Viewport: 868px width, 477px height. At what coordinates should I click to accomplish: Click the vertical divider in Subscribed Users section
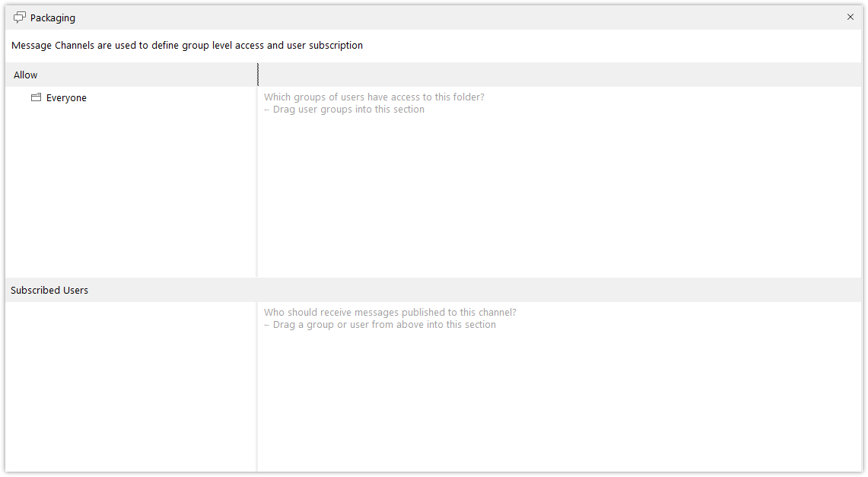coord(257,386)
